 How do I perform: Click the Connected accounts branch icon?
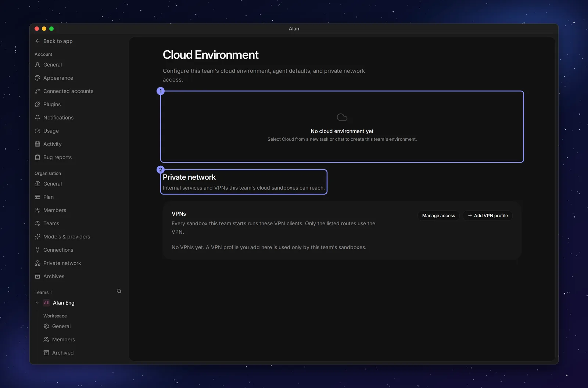coord(37,91)
